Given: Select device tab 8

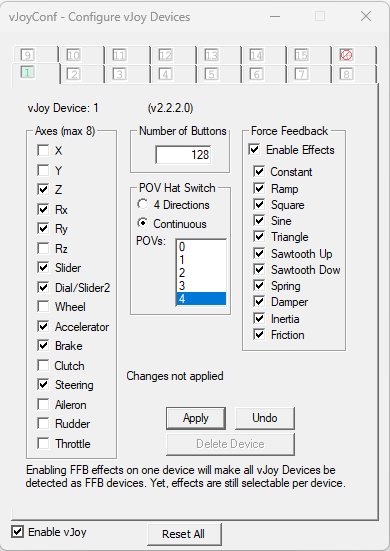Looking at the screenshot, I should tap(353, 74).
